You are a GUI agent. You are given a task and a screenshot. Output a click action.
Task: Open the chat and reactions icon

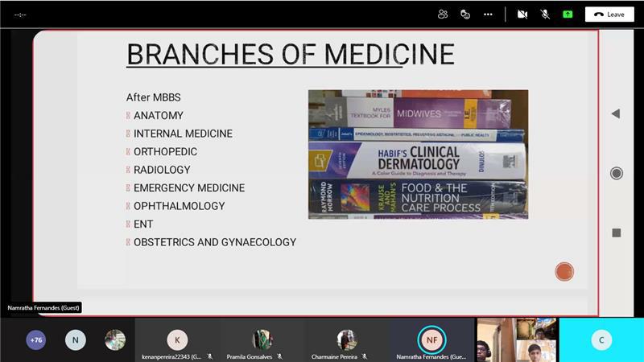[465, 14]
